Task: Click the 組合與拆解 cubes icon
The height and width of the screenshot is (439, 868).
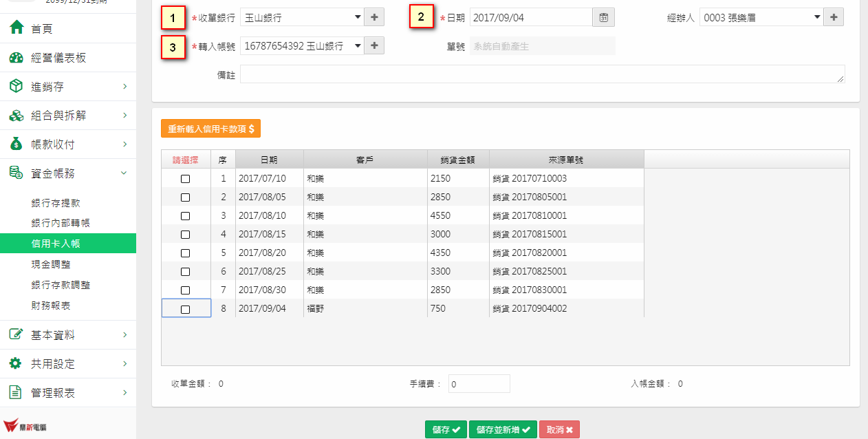Action: (x=17, y=116)
